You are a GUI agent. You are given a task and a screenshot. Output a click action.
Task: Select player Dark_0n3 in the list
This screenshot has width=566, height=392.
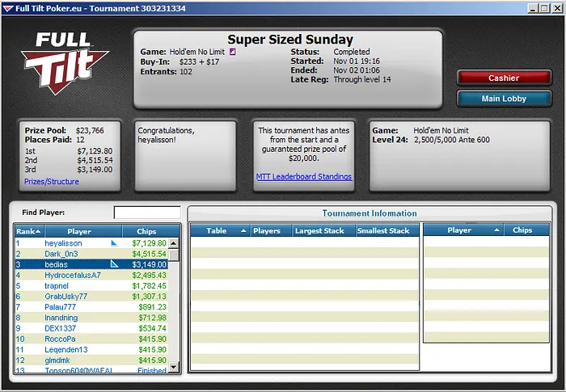coord(63,254)
